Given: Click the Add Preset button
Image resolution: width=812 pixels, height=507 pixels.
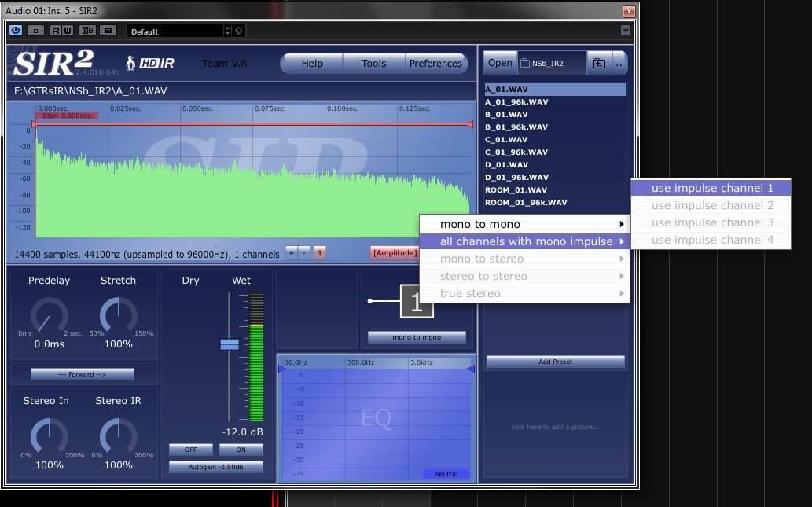Looking at the screenshot, I should tap(555, 362).
